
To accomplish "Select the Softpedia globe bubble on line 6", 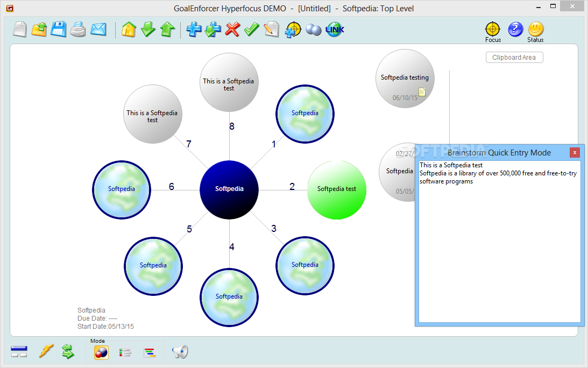I will [x=122, y=190].
